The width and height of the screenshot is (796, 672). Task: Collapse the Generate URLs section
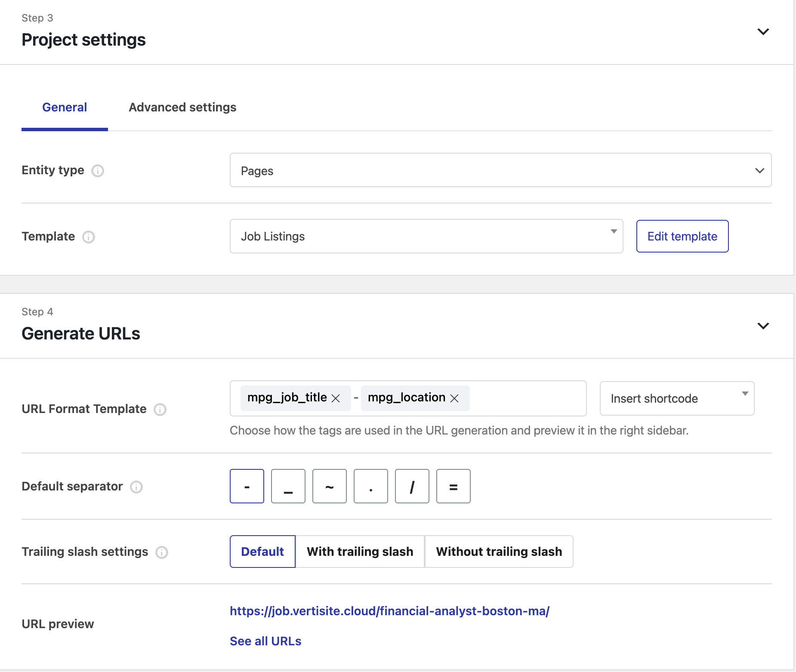point(763,326)
